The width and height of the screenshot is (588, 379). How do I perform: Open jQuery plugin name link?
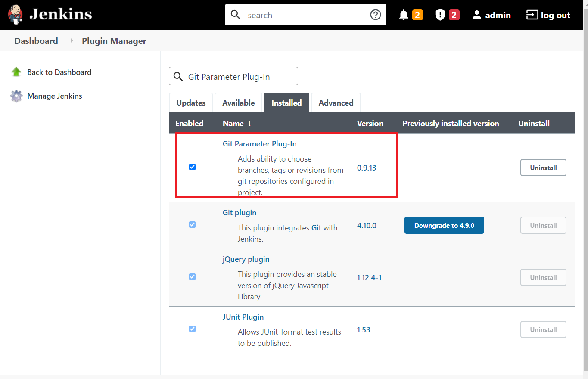pyautogui.click(x=246, y=259)
